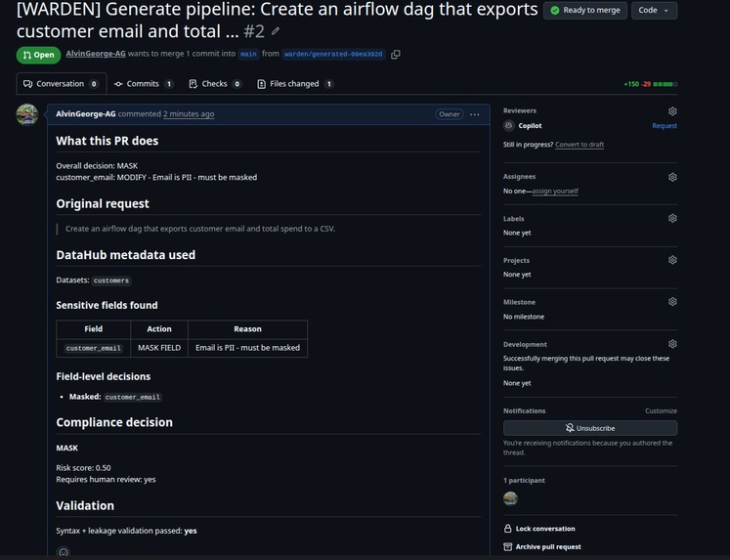
Task: Click the Action column header
Action: point(159,329)
